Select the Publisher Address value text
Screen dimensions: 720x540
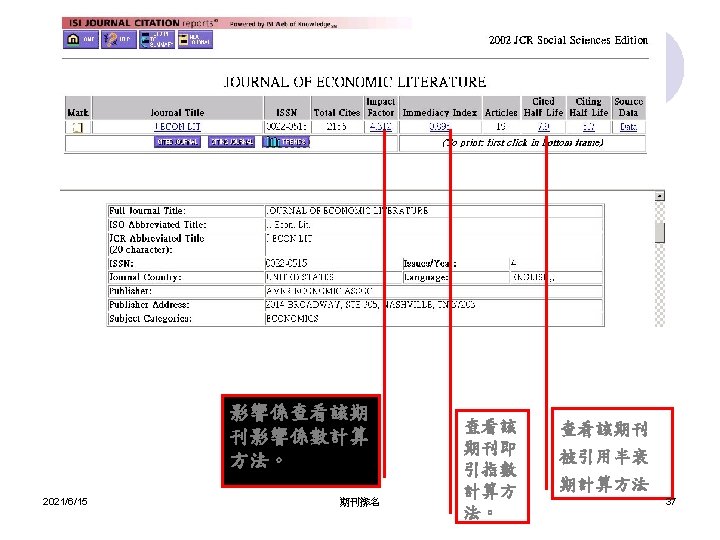370,305
